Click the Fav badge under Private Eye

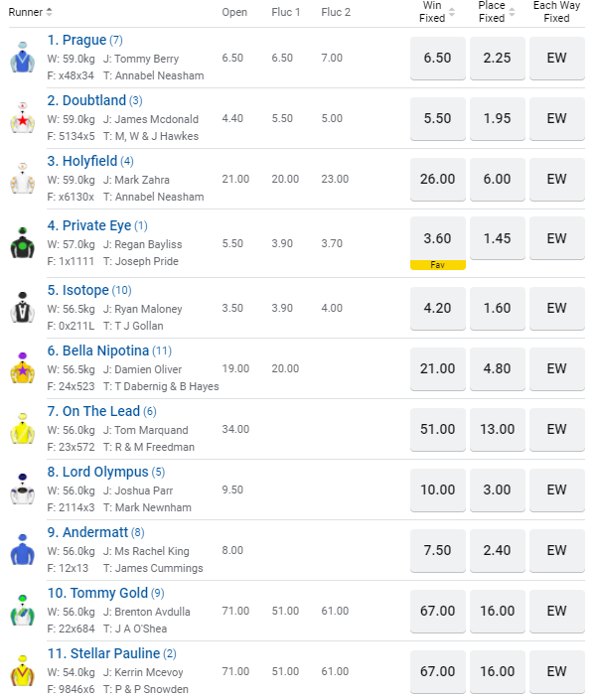coord(438,265)
